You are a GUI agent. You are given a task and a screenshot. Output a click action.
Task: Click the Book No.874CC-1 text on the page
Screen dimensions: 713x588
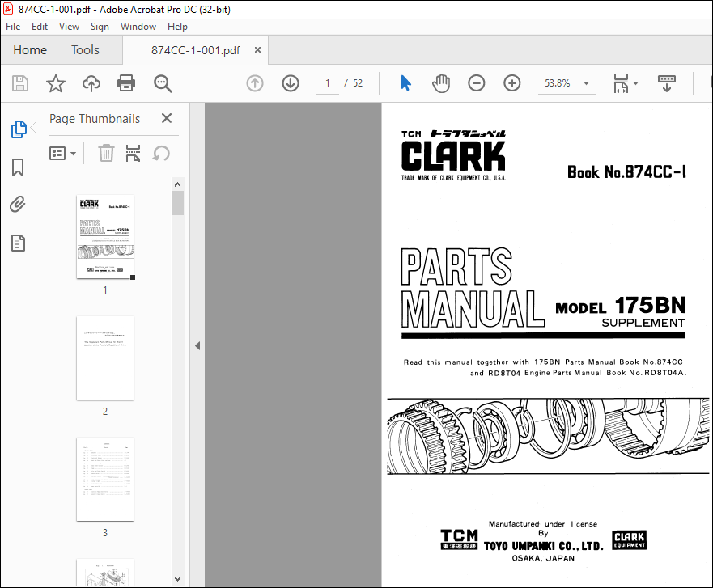pos(626,171)
